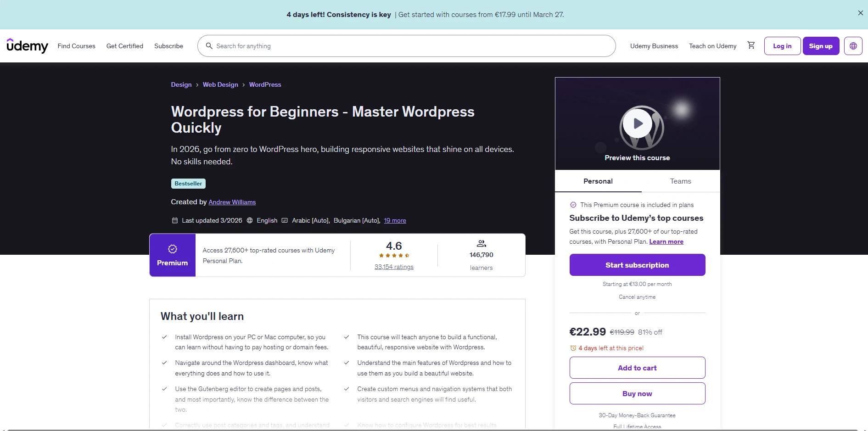Viewport: 868px width, 431px height.
Task: Open the Web Design breadcrumb
Action: pos(220,84)
